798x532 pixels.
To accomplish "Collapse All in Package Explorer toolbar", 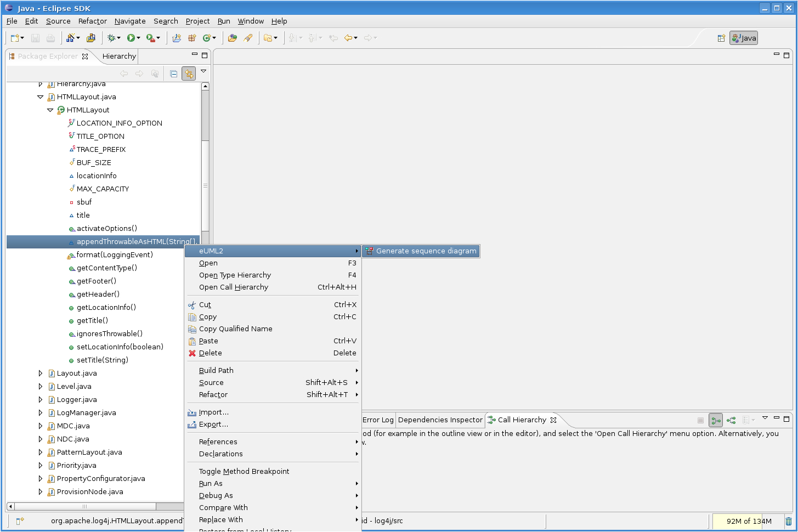I will click(x=174, y=73).
